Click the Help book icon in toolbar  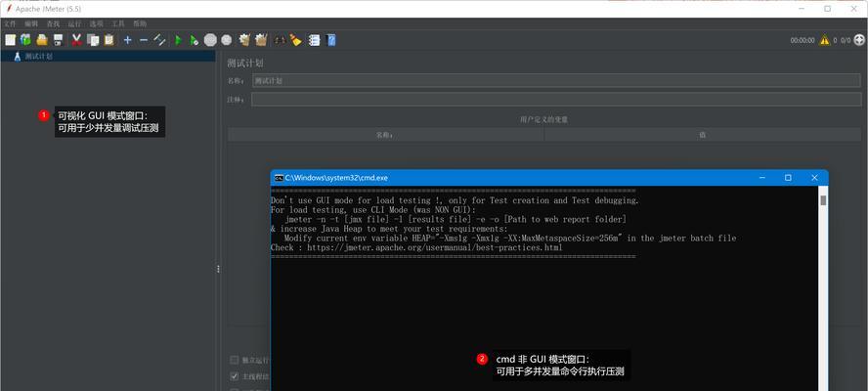click(x=331, y=40)
